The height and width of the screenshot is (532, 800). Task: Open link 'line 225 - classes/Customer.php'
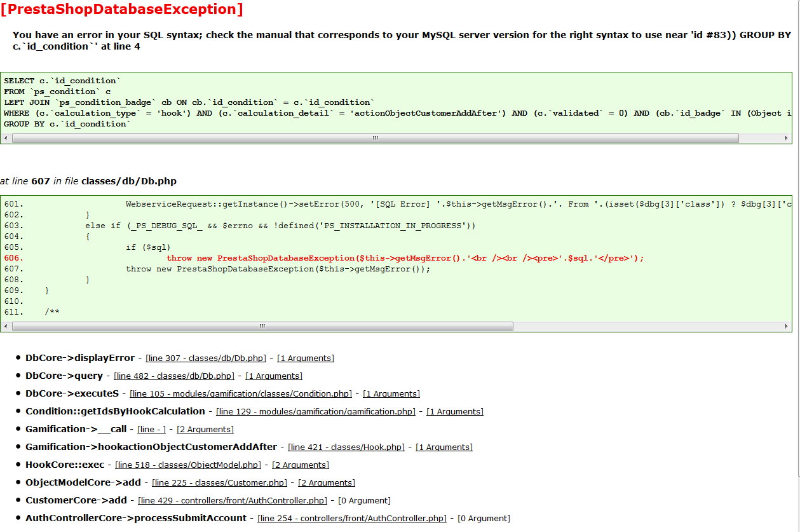click(220, 483)
